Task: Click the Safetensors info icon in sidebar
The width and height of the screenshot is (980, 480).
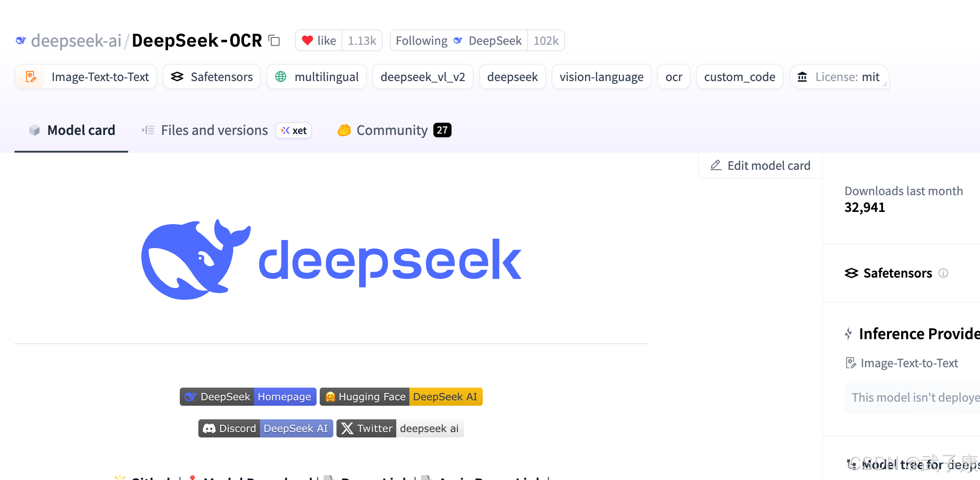Action: pos(943,273)
